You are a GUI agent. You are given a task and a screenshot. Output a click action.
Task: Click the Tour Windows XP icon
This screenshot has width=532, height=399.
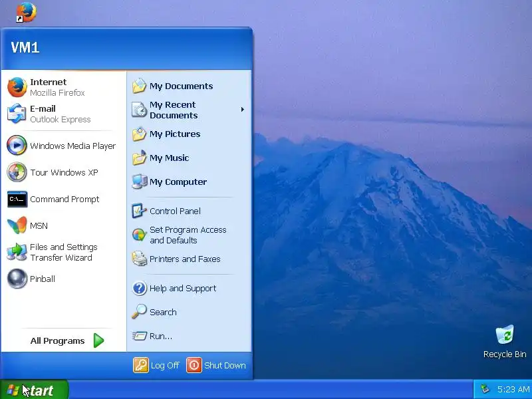click(x=17, y=172)
